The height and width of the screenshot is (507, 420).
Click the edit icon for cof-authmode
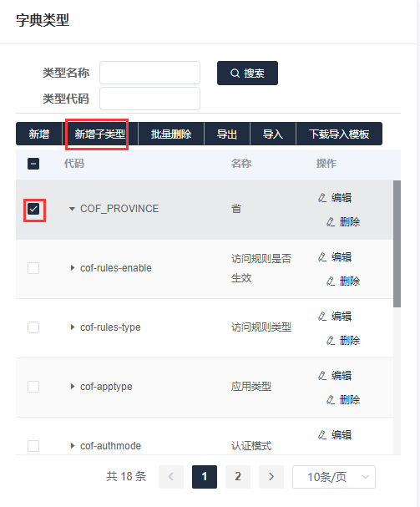[322, 435]
